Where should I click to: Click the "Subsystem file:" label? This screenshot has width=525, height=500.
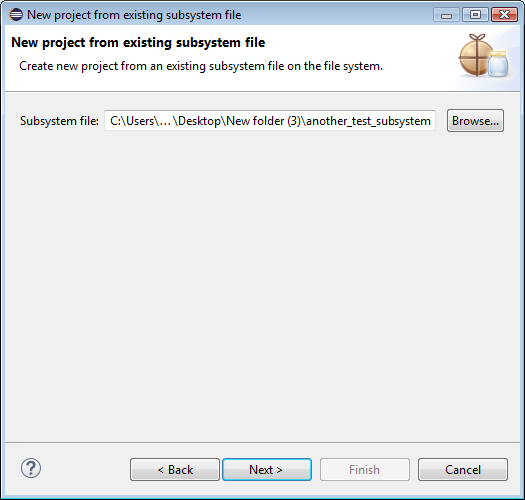[x=59, y=121]
